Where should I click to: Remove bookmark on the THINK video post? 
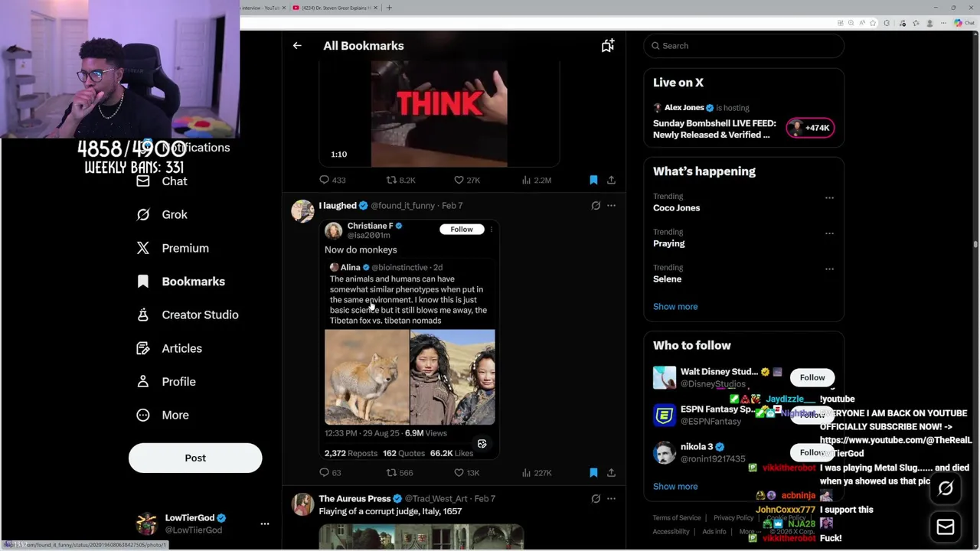point(593,180)
